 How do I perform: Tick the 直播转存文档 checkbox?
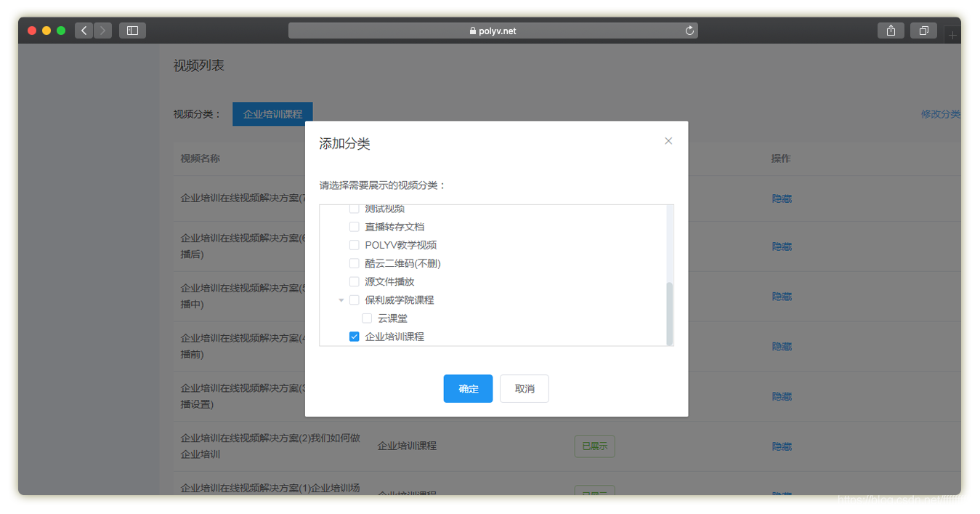[355, 227]
